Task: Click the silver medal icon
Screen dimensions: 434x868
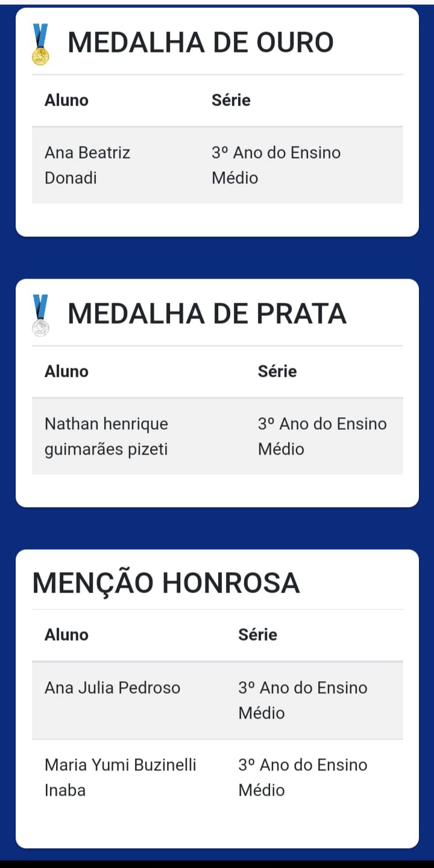Action: click(x=40, y=315)
